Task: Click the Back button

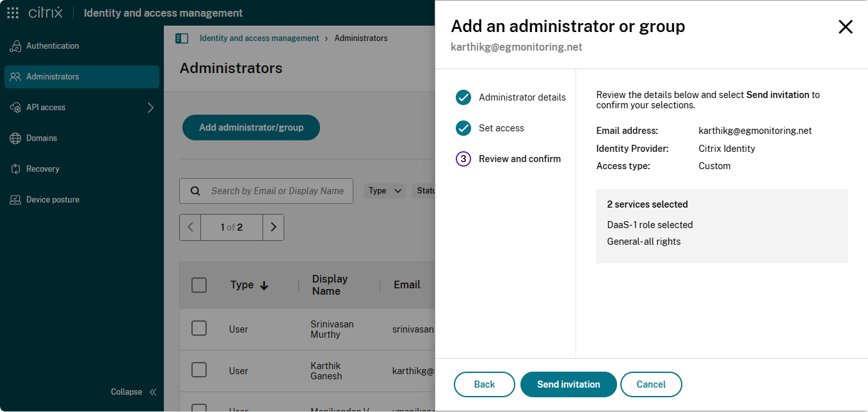Action: click(x=484, y=384)
